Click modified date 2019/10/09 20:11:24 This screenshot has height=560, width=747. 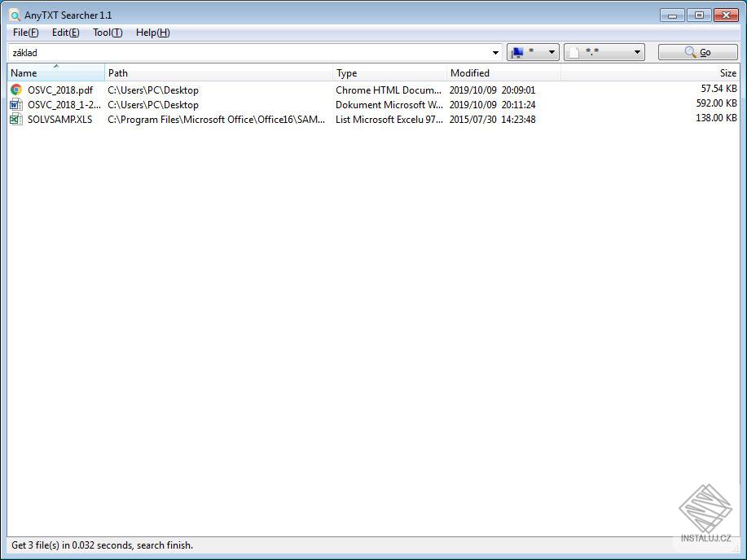coord(492,105)
